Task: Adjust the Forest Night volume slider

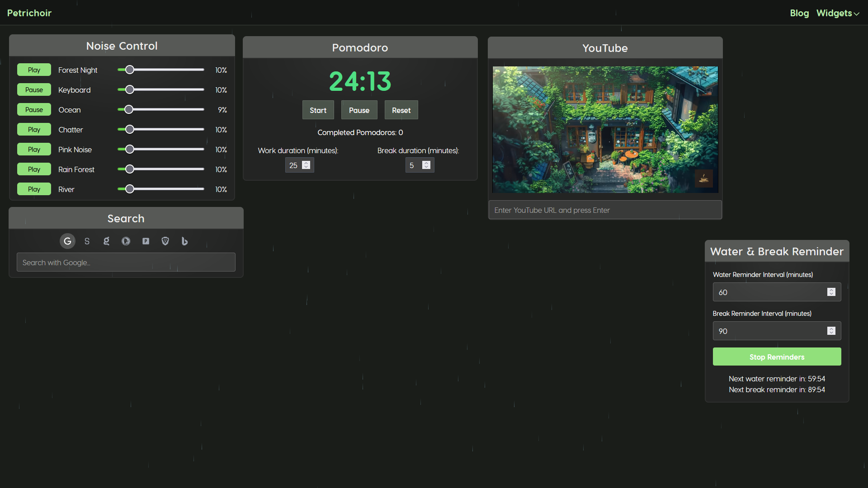Action: 160,70
